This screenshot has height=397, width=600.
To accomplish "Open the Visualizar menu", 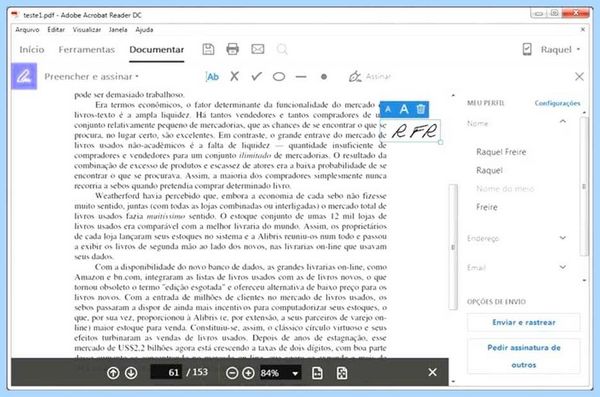I will coord(87,29).
